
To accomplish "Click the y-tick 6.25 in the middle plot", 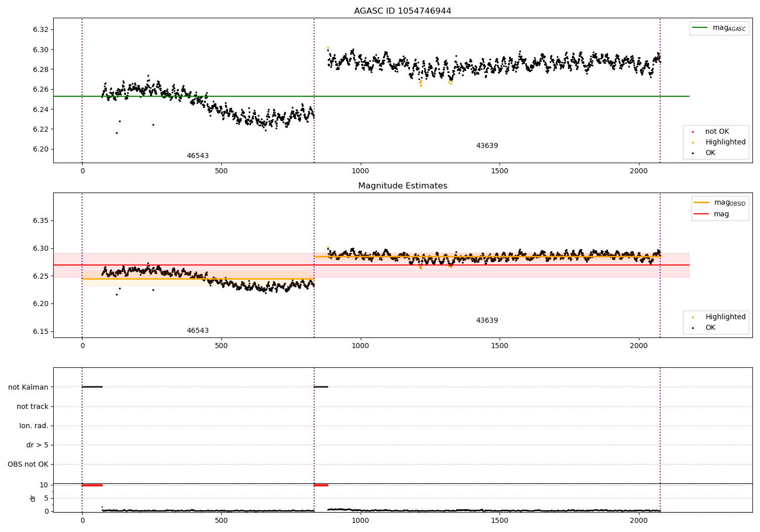I will [41, 276].
